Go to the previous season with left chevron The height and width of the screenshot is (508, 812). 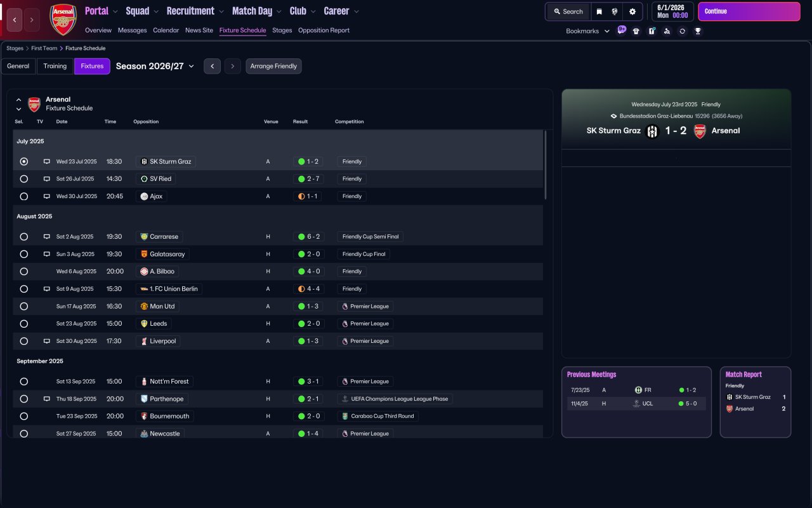pyautogui.click(x=213, y=66)
